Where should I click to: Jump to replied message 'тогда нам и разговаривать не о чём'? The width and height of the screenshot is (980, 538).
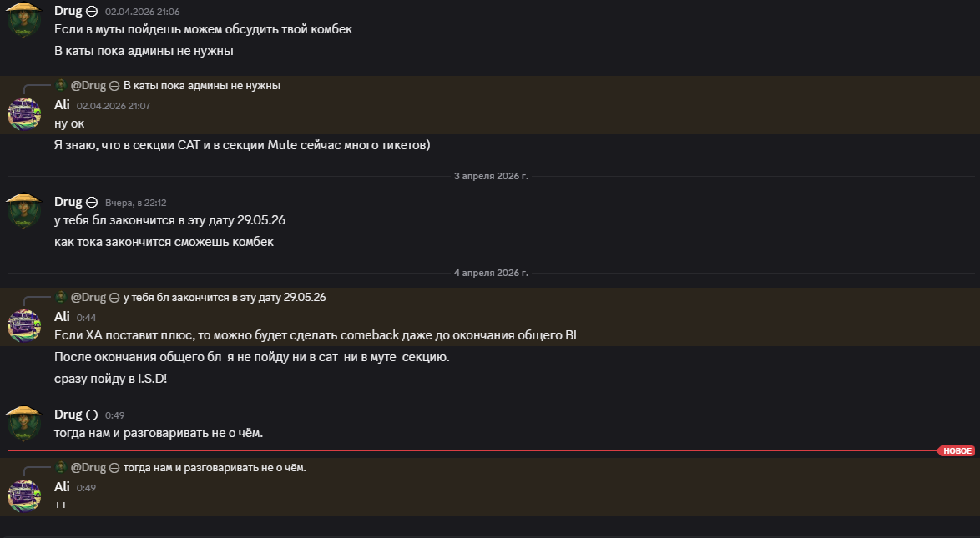[x=215, y=468]
